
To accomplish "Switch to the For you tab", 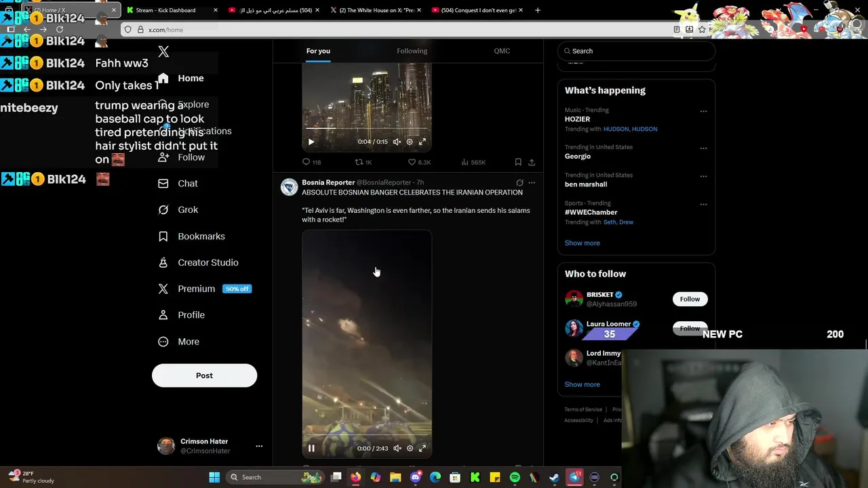I will point(318,51).
